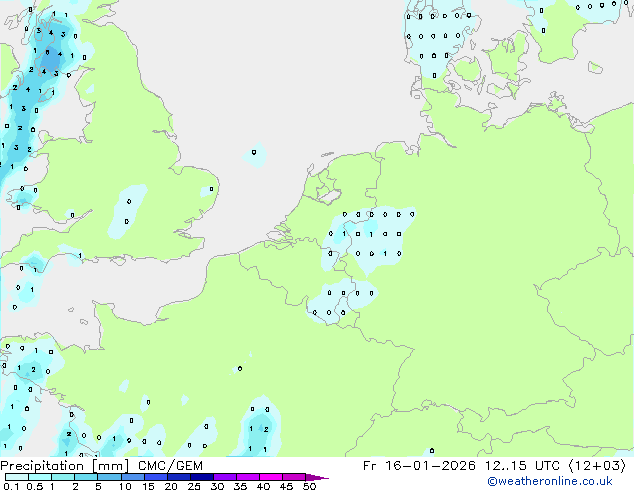Click the above-50 arrow tip of the legend
The image size is (634, 490).
(x=317, y=477)
